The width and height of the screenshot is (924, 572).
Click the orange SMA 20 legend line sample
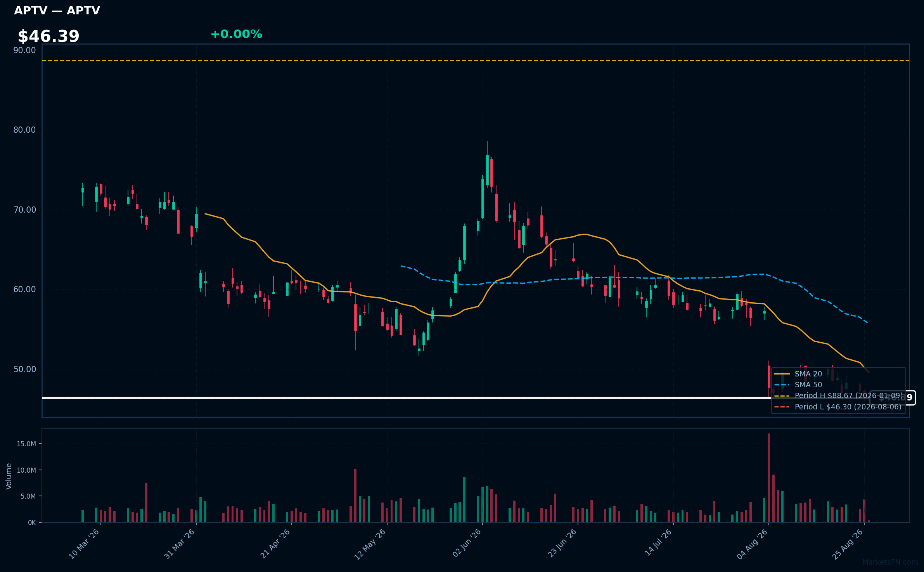(x=782, y=374)
